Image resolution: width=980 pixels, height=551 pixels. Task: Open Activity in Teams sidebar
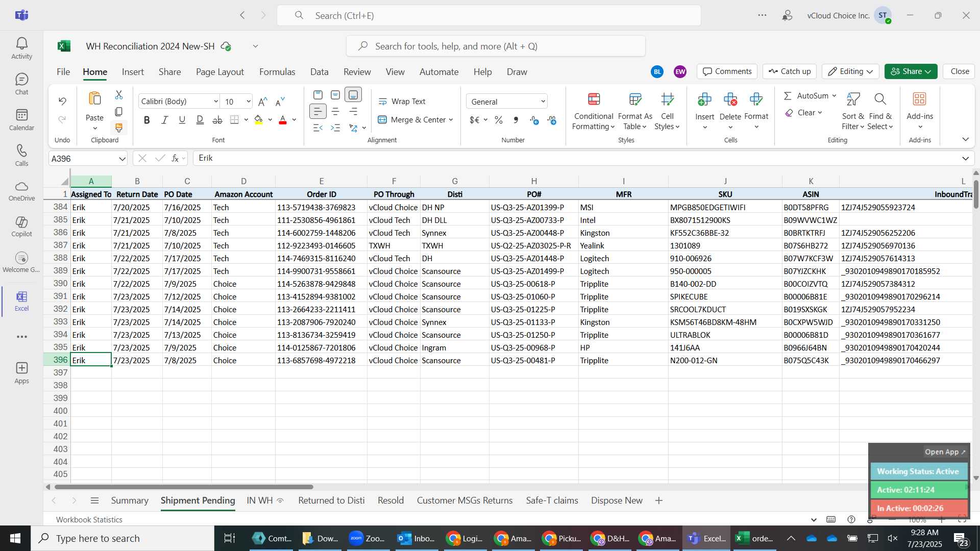21,48
